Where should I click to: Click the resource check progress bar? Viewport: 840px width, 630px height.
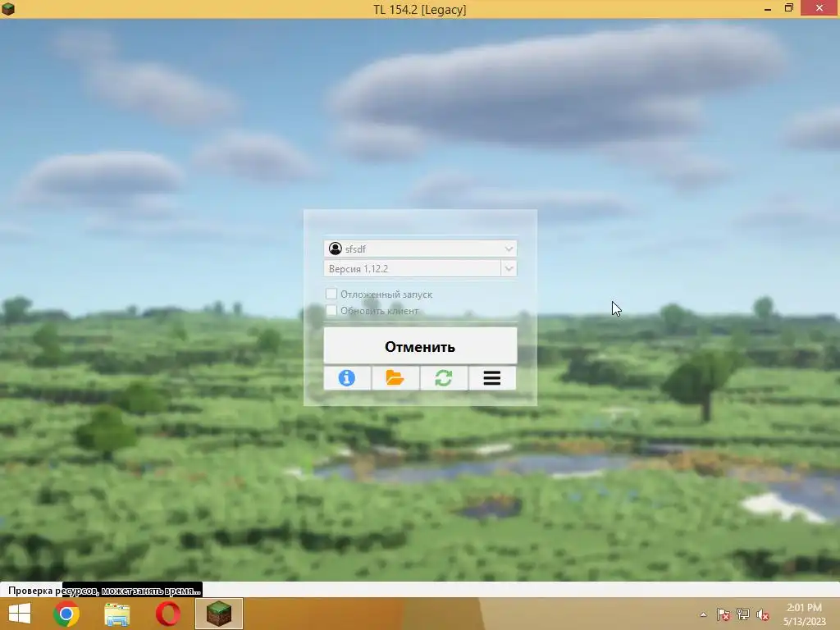click(420, 590)
